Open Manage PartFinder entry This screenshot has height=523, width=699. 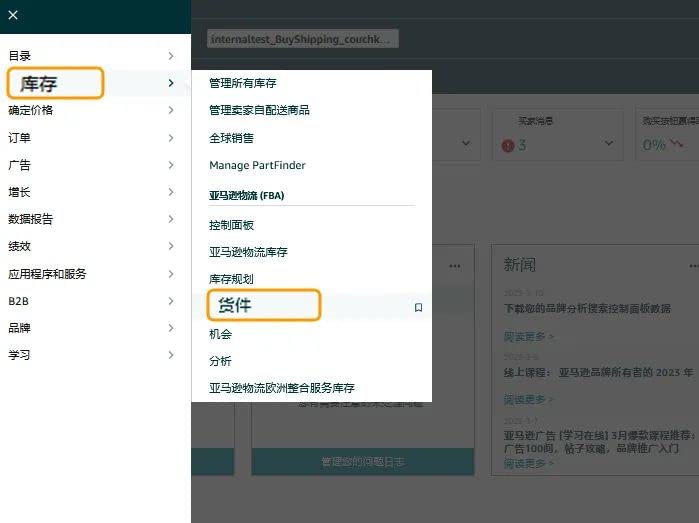(x=257, y=165)
